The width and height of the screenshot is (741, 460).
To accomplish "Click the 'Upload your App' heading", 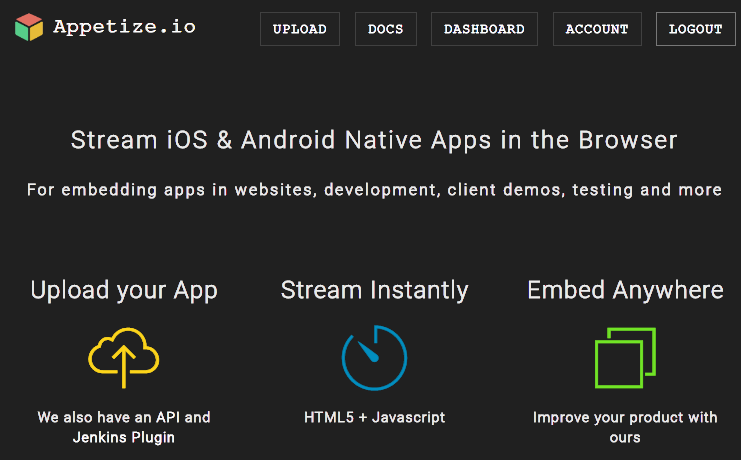I will (x=124, y=291).
